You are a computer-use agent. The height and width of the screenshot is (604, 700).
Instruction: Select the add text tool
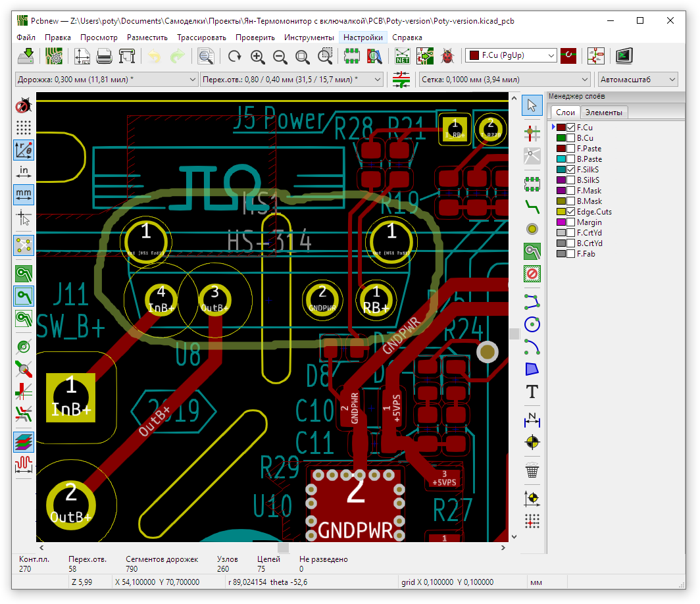[x=532, y=392]
